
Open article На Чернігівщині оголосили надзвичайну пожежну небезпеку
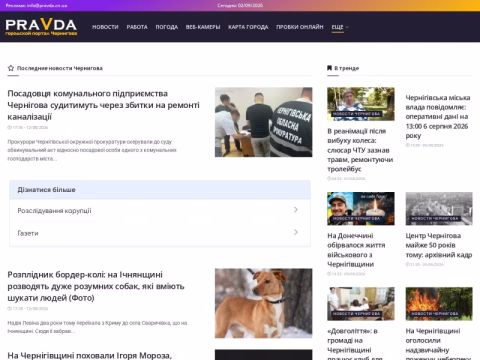[x=438, y=344]
